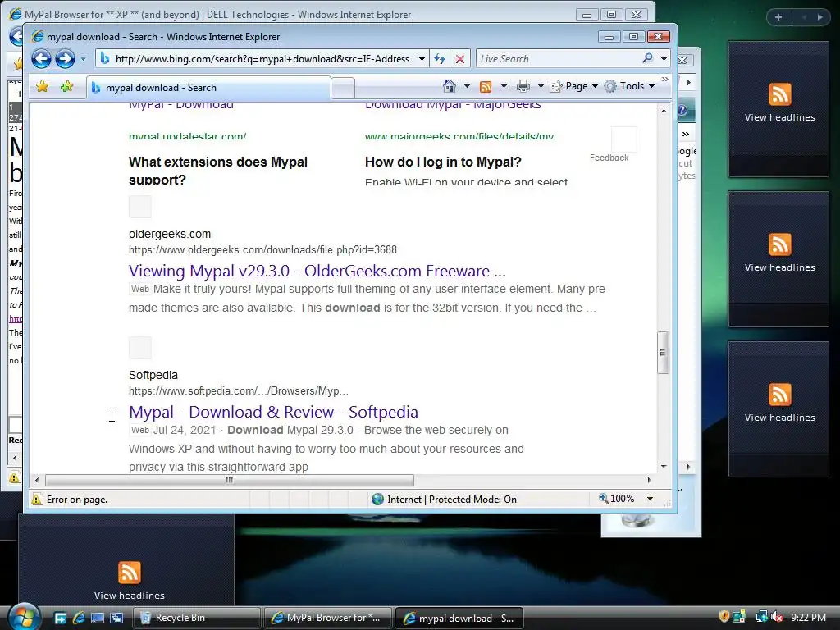Image resolution: width=840 pixels, height=630 pixels.
Task: Click the Home page icon
Action: coord(449,86)
